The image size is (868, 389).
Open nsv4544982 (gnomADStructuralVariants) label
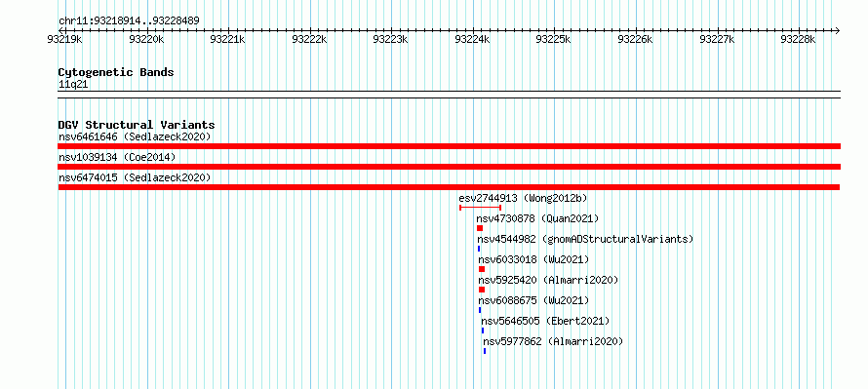[586, 239]
